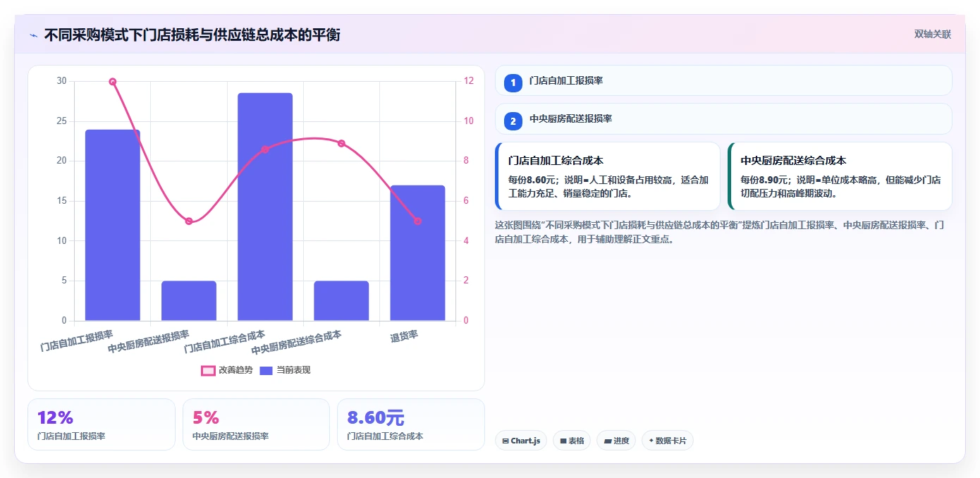Image resolution: width=980 pixels, height=478 pixels.
Task: Click the Chart.js tag
Action: 521,441
